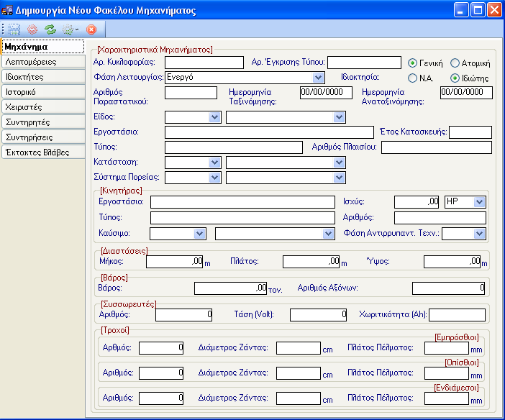Open the small arrow beside the gear icon
Viewport: 505px width, 420px height.
77,29
